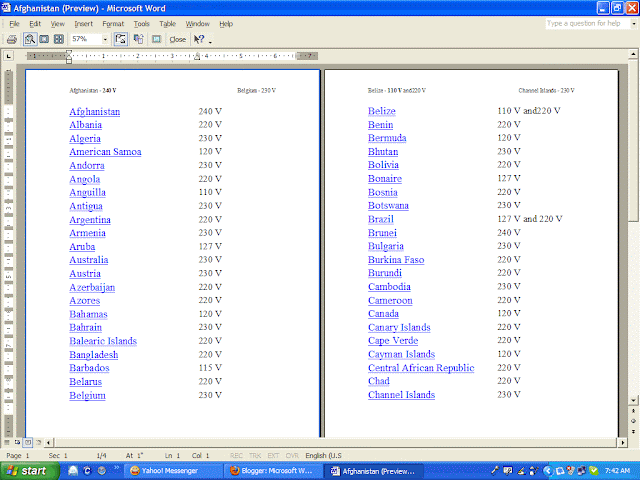Toggle Full Screen preview icon
This screenshot has width=640, height=480.
tap(156, 39)
